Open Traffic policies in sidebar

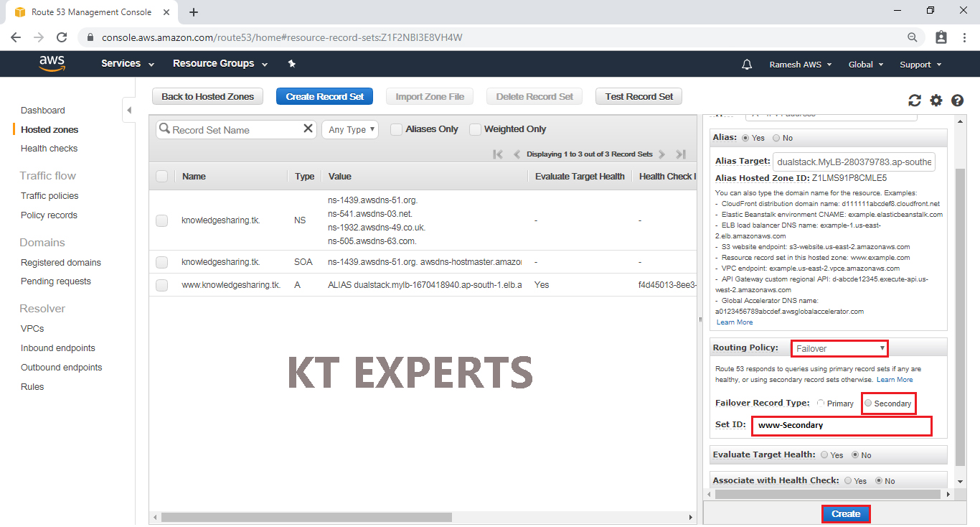pos(50,196)
